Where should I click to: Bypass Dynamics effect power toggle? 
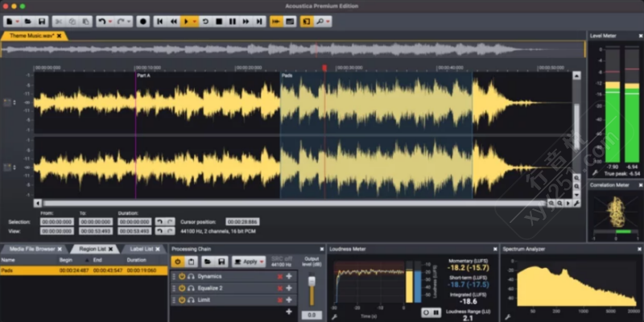pos(182,276)
